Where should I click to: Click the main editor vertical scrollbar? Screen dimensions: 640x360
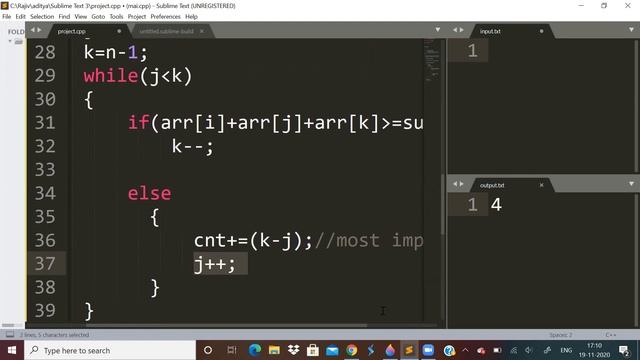pyautogui.click(x=443, y=204)
